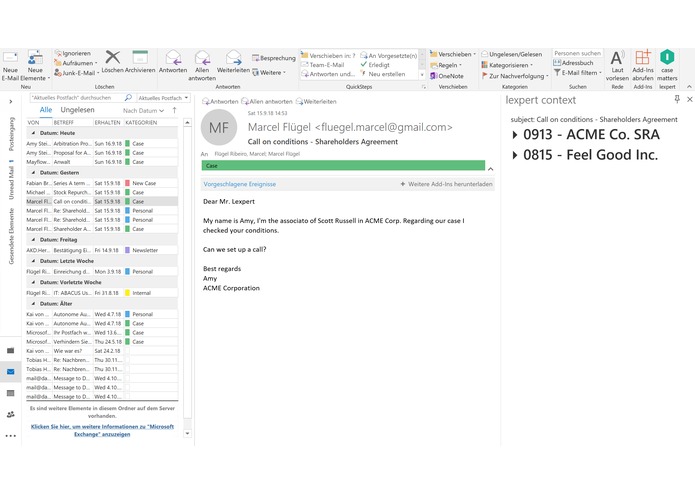
Task: Run the Team-E-Mail quick step
Action: click(322, 65)
